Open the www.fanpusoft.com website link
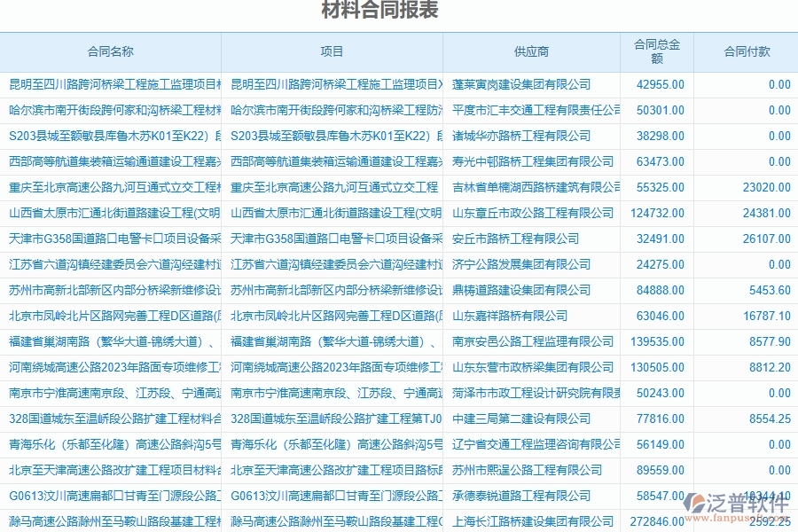 point(739,518)
